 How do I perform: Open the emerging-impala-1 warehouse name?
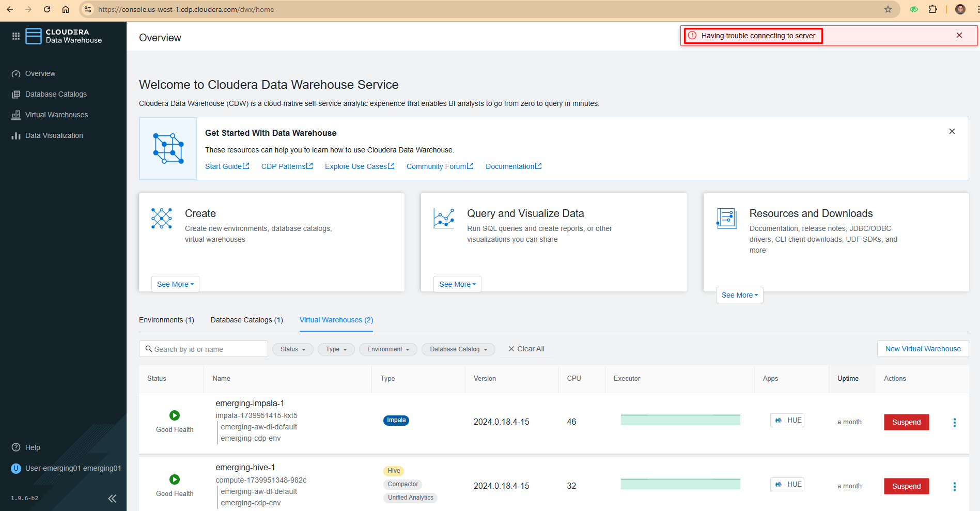250,403
